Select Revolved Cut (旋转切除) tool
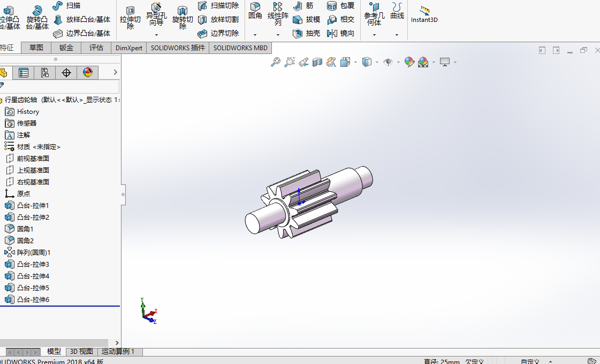This screenshot has width=600, height=364. tap(183, 18)
